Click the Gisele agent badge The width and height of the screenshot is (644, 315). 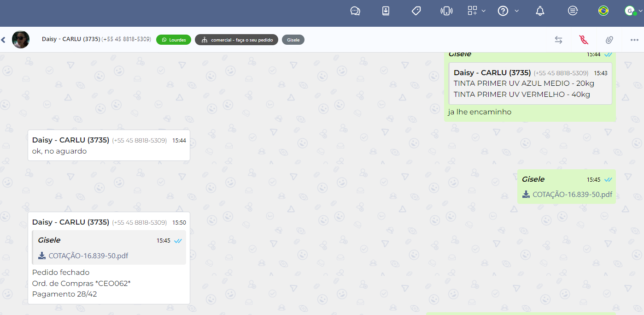(x=293, y=40)
